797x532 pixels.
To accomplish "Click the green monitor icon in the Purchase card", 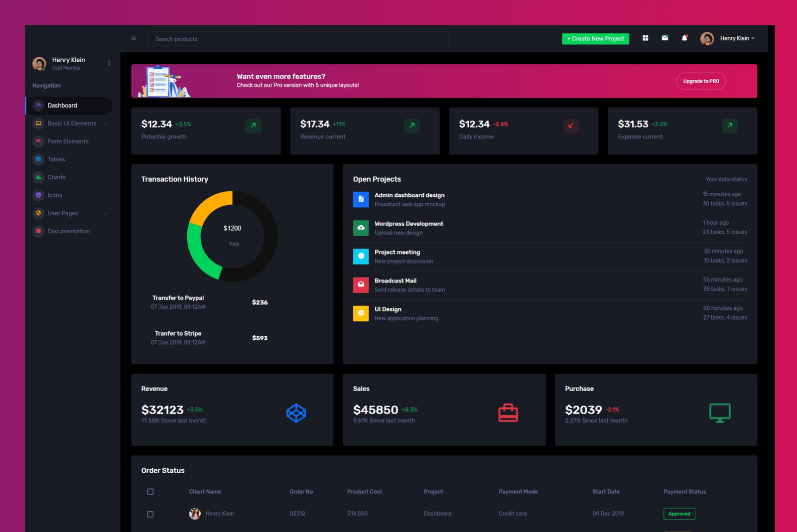I will pos(719,412).
